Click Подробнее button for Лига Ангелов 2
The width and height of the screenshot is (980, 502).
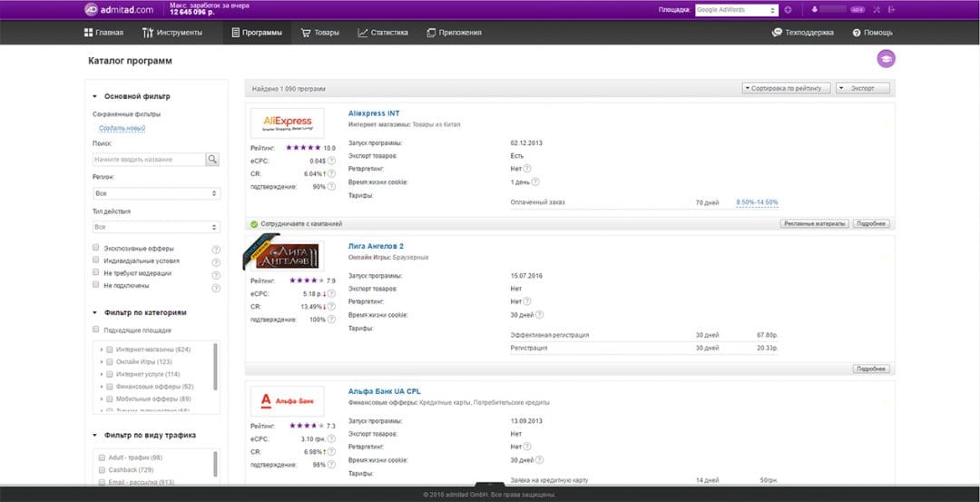[871, 369]
